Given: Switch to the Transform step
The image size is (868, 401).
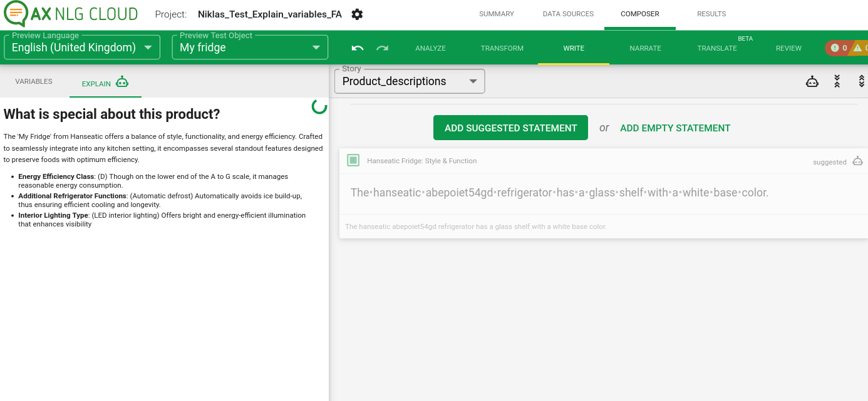Looking at the screenshot, I should pos(502,48).
